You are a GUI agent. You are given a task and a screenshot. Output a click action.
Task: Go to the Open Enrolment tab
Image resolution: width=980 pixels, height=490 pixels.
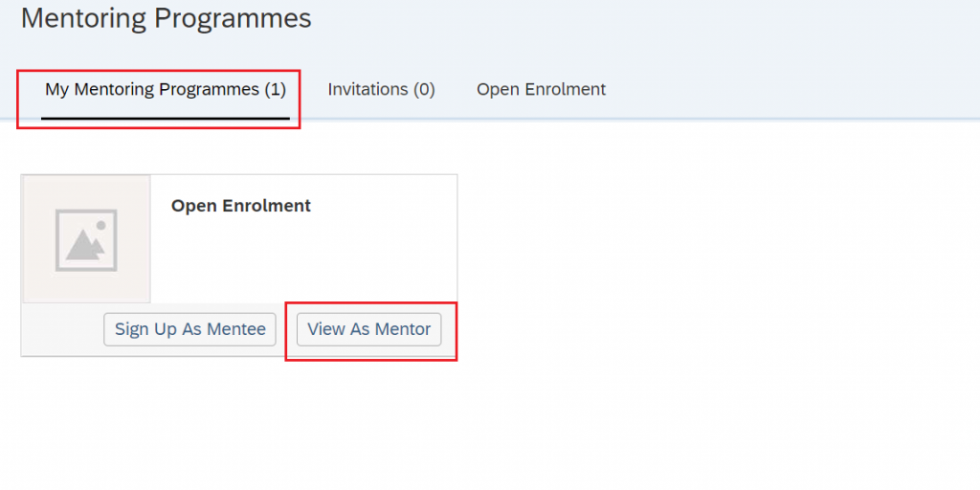542,89
